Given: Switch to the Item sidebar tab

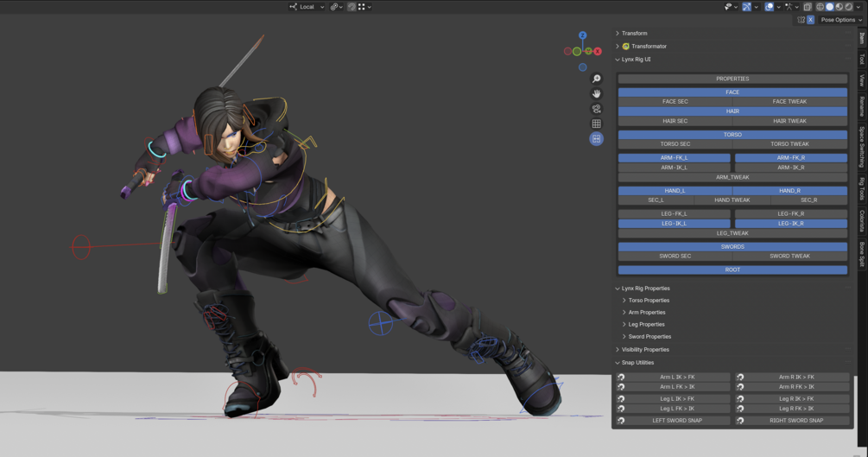Looking at the screenshot, I should (862, 38).
